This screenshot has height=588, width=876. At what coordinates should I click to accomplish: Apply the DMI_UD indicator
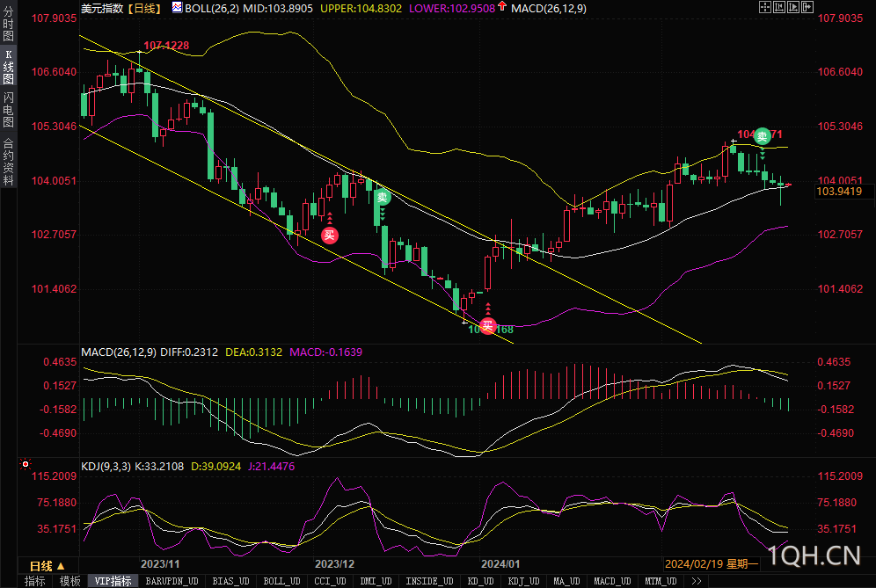[376, 581]
